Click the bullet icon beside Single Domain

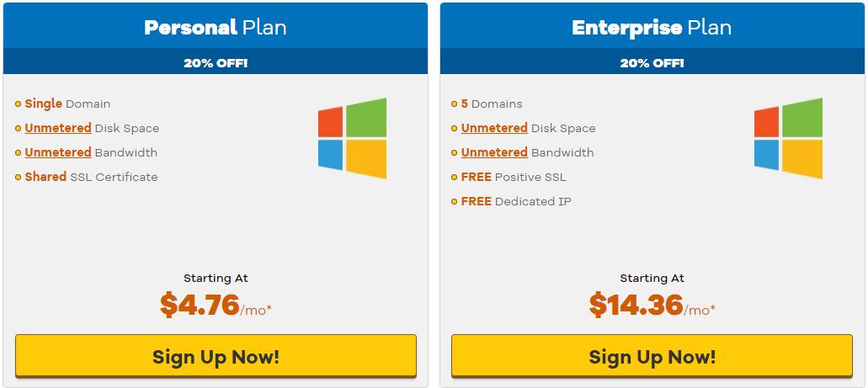[x=19, y=104]
